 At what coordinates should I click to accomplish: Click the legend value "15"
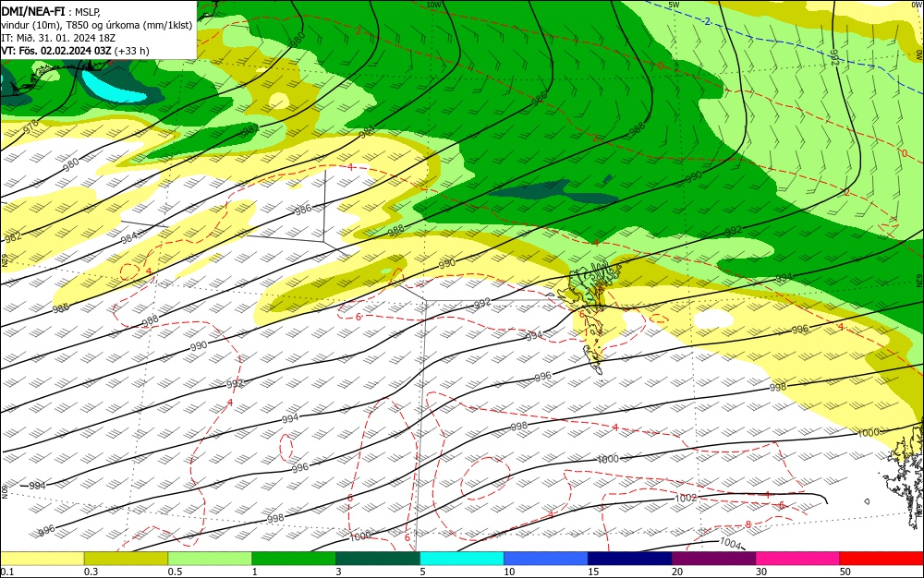coord(593,572)
